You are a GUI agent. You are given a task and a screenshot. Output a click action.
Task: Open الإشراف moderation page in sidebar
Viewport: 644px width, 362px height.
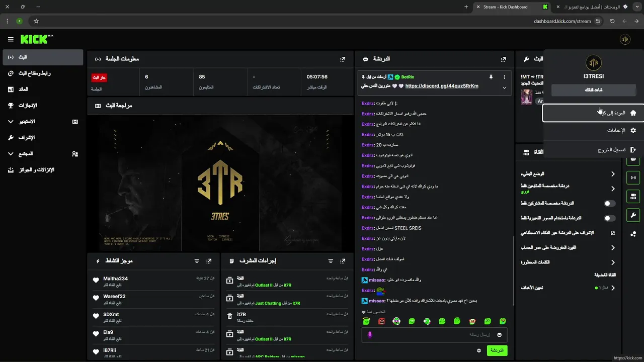point(43,138)
